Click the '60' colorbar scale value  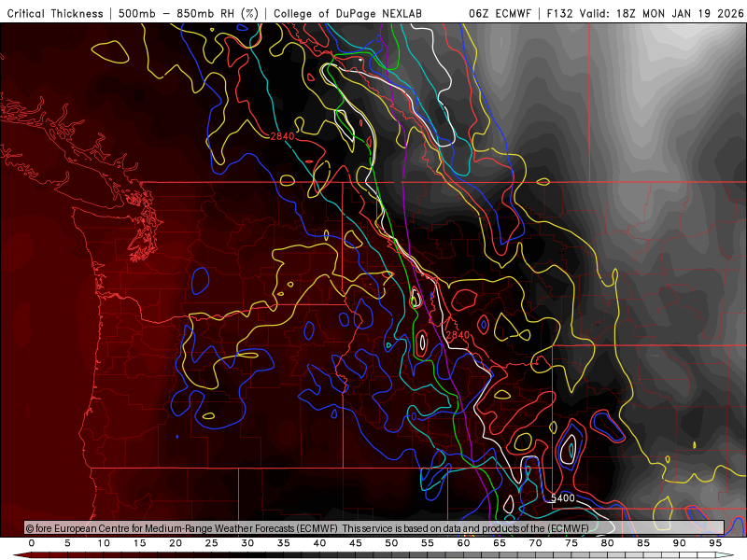tap(463, 543)
